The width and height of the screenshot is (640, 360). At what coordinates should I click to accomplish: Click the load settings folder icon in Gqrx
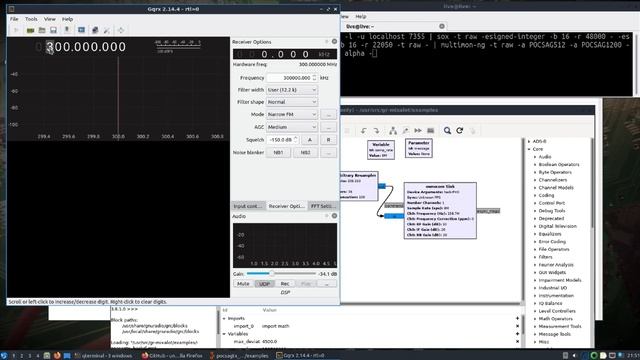(42, 30)
